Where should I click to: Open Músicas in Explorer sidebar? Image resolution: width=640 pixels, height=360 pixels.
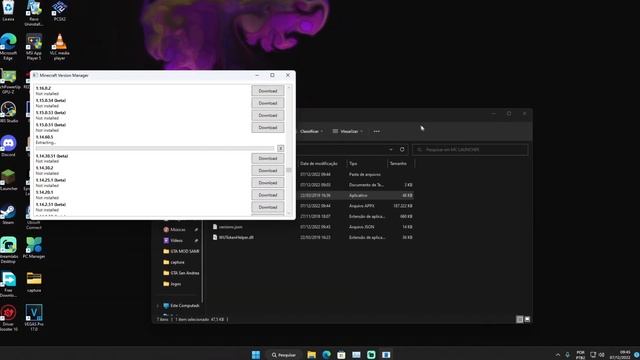pos(178,230)
